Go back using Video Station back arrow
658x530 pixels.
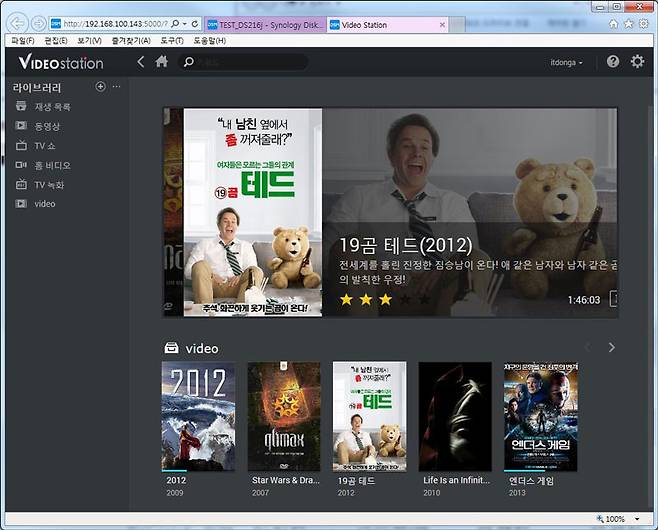[141, 62]
